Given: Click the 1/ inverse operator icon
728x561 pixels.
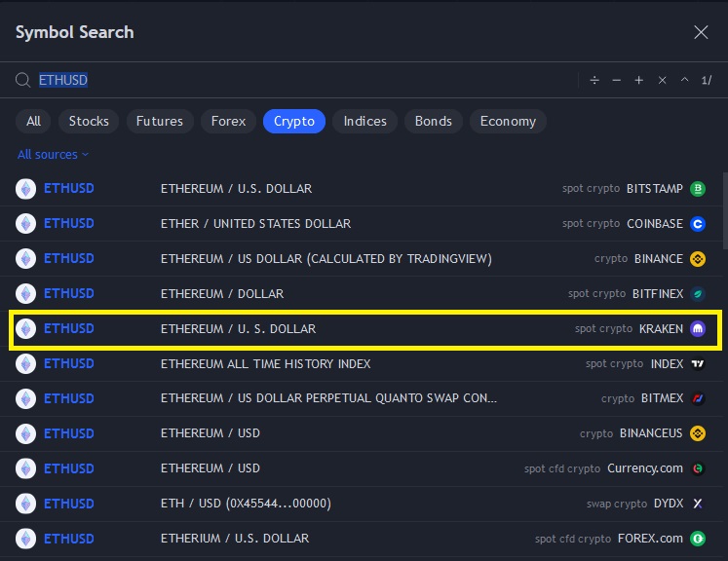Looking at the screenshot, I should (x=708, y=80).
